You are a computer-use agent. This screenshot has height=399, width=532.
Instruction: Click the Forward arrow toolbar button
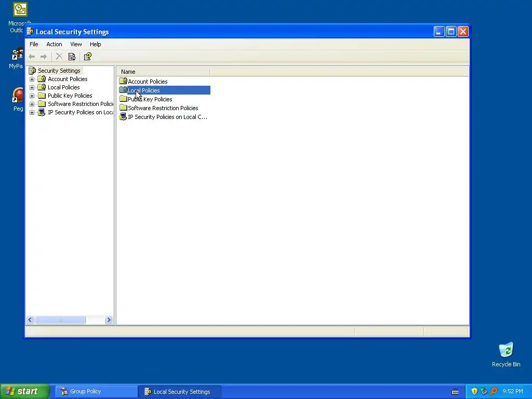44,57
